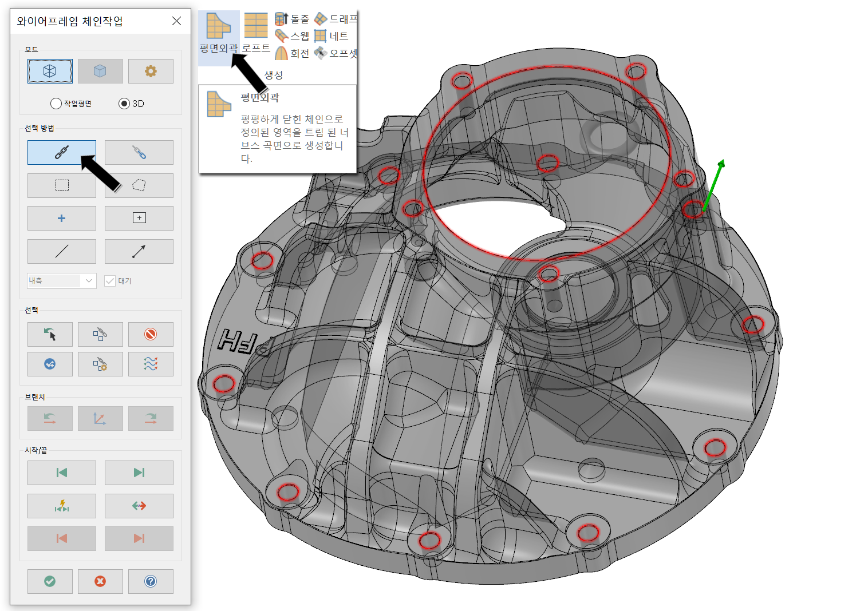Screen dimensions: 868x611
Task: Click the End Chain blue circle icon
Action: 50,364
